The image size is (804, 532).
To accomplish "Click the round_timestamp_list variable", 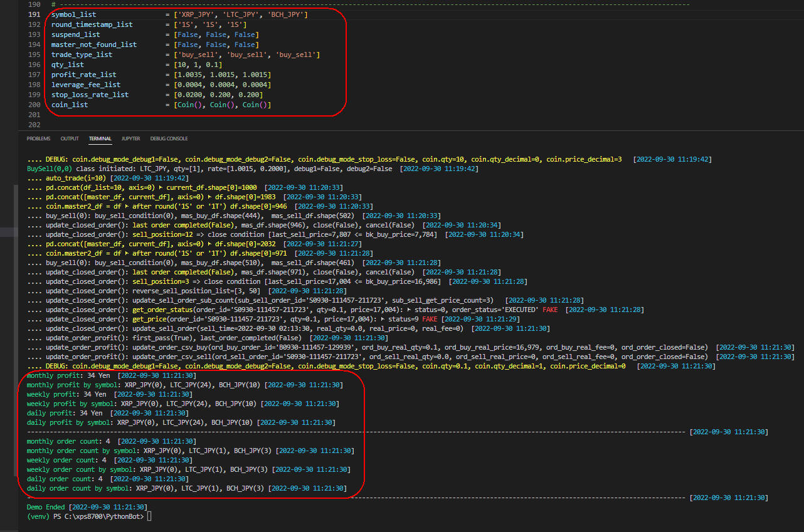I will point(92,24).
